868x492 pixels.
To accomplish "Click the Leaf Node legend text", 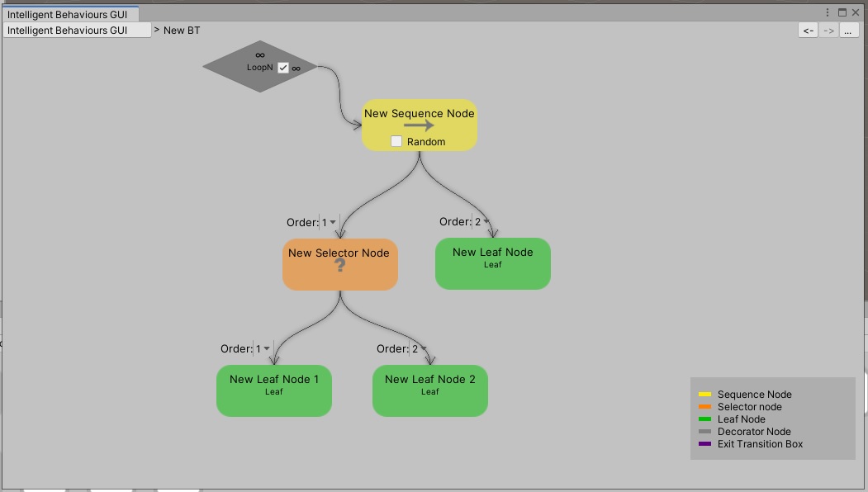I will click(x=742, y=419).
